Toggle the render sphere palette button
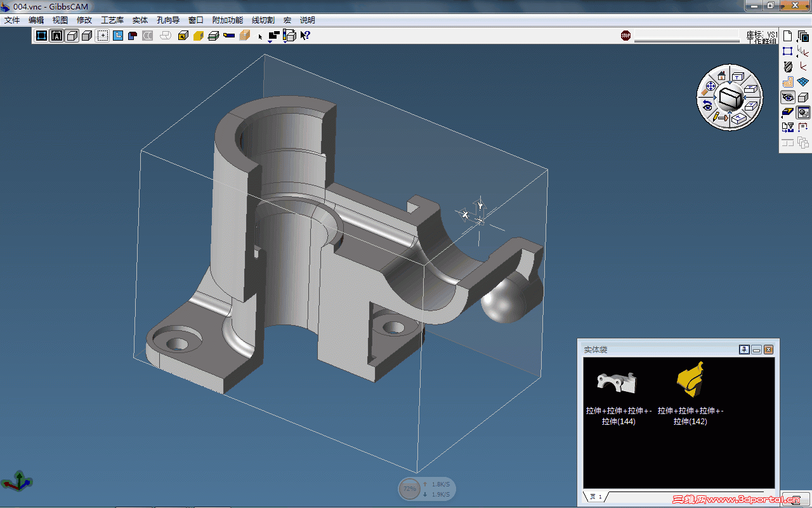 [x=803, y=112]
